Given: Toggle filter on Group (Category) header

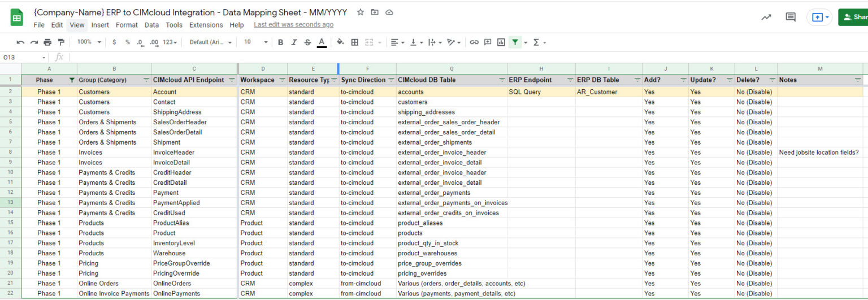Looking at the screenshot, I should tap(146, 80).
